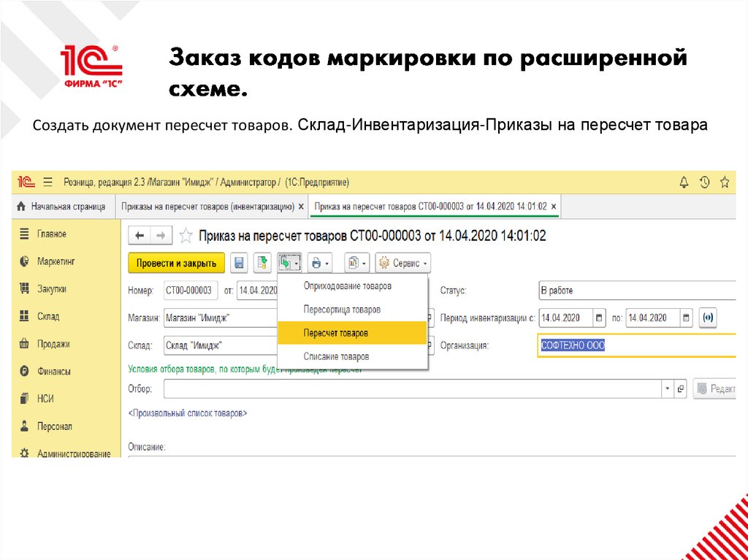Image resolution: width=748 pixels, height=560 pixels.
Task: Expand the Отбор dropdown arrow
Action: coord(668,388)
